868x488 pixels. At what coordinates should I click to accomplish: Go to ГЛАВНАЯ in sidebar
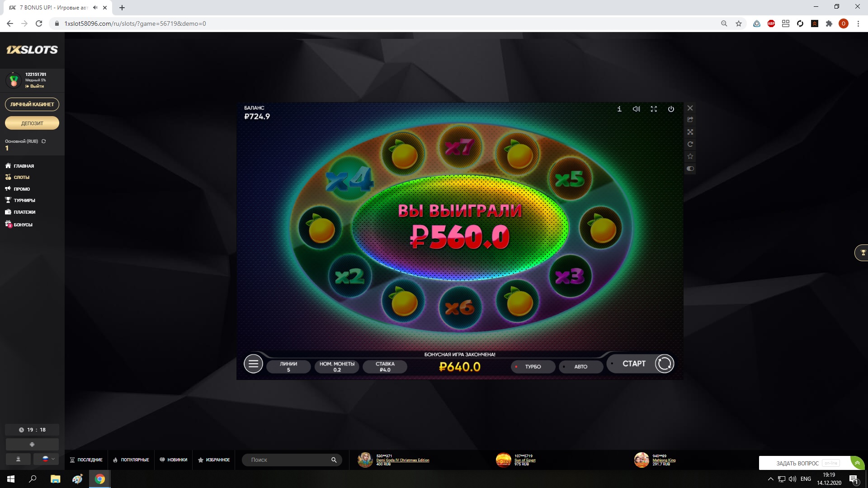[20, 166]
